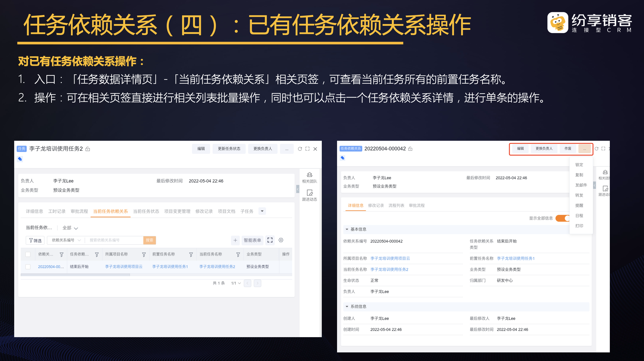
Task: Click 编辑 button in task window
Action: coord(201,149)
